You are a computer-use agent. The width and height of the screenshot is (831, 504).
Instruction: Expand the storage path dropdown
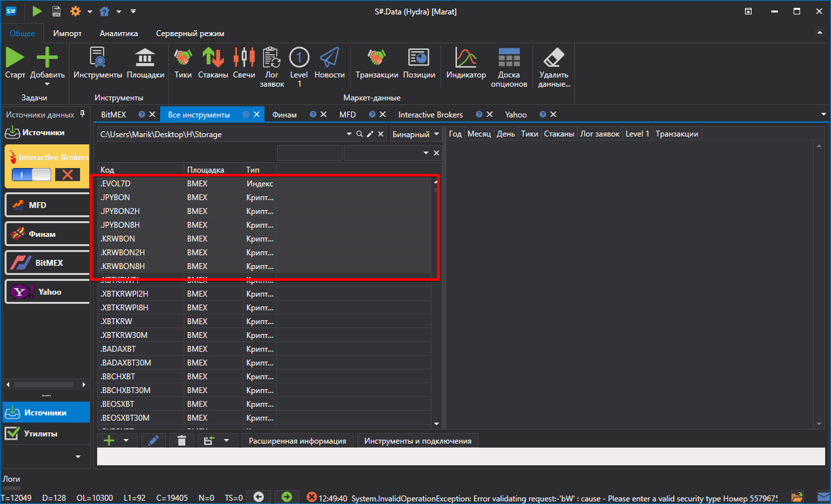pos(349,134)
